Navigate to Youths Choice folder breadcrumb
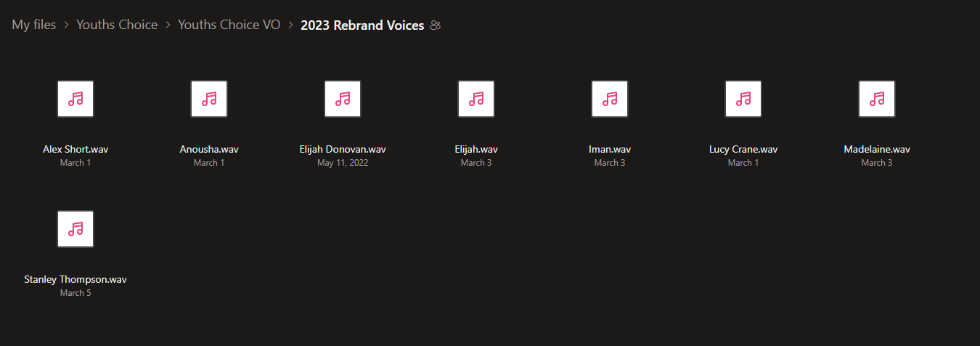 point(117,25)
